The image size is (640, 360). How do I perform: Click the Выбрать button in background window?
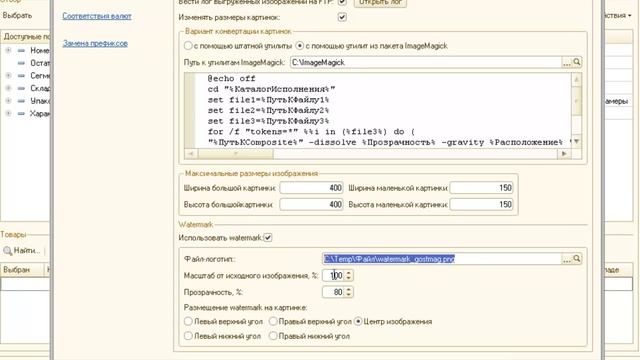17,16
